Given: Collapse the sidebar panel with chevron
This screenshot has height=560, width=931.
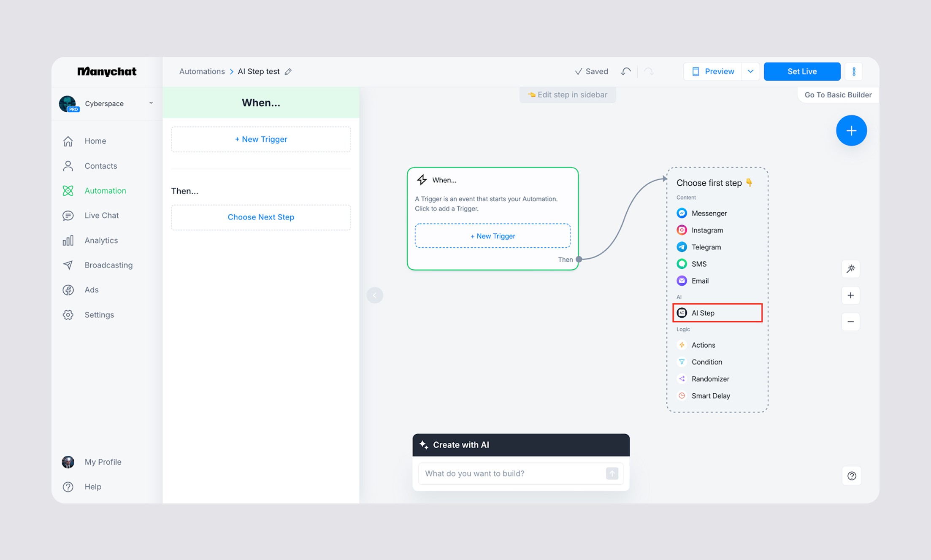Looking at the screenshot, I should pyautogui.click(x=375, y=295).
